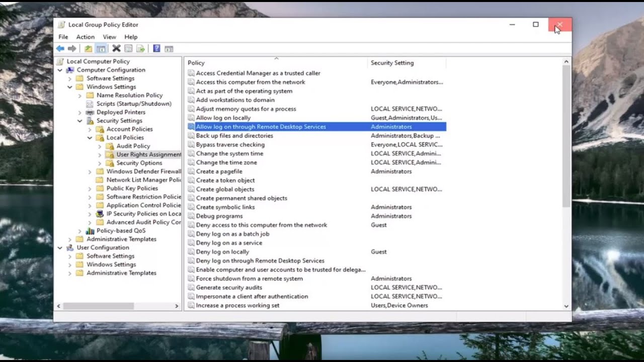Click the Local Group Policy Editor title bar icon
This screenshot has height=362, width=644.
coord(61,25)
